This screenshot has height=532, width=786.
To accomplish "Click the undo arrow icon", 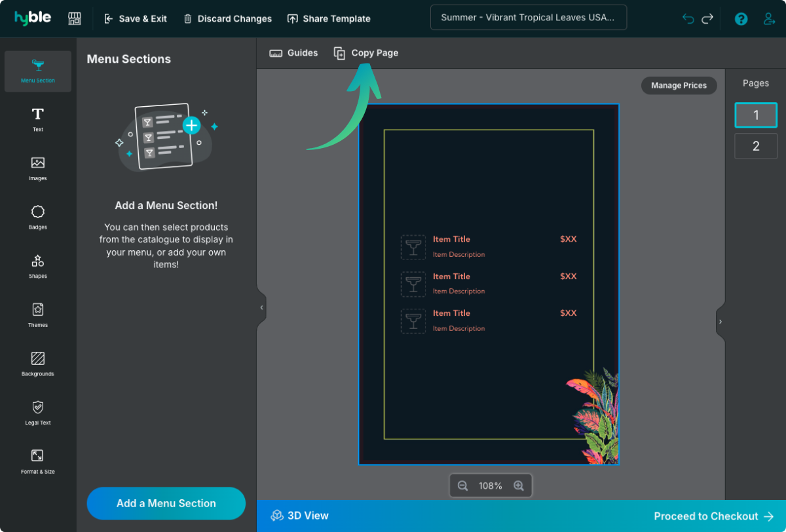I will tap(688, 19).
